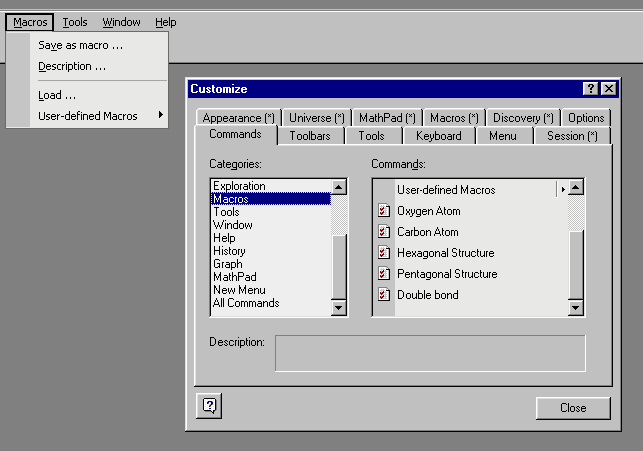This screenshot has width=643, height=451.
Task: Select New Menu in Categories list
Action: click(271, 290)
